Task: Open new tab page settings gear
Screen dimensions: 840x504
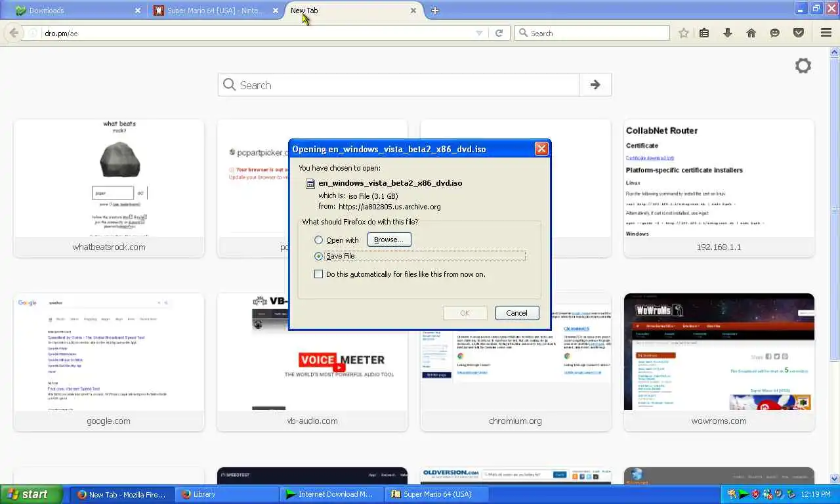Action: click(x=803, y=66)
